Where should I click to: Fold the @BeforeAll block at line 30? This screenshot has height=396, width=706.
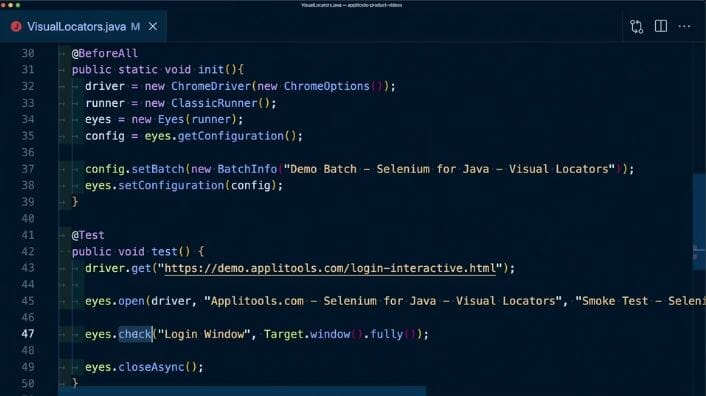pyautogui.click(x=62, y=53)
